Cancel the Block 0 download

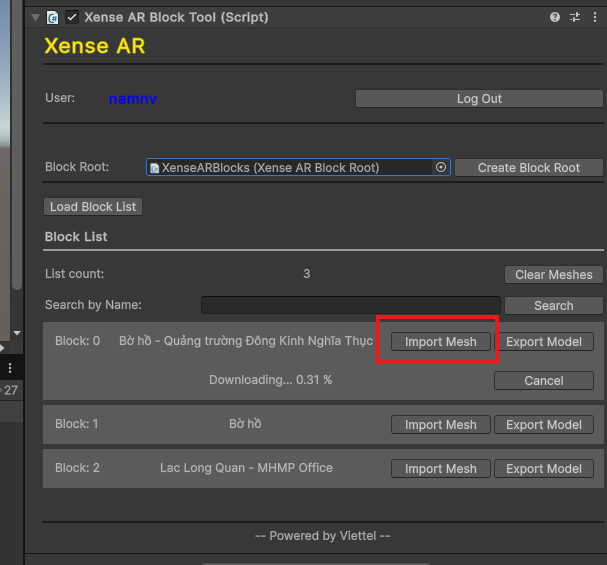(543, 381)
